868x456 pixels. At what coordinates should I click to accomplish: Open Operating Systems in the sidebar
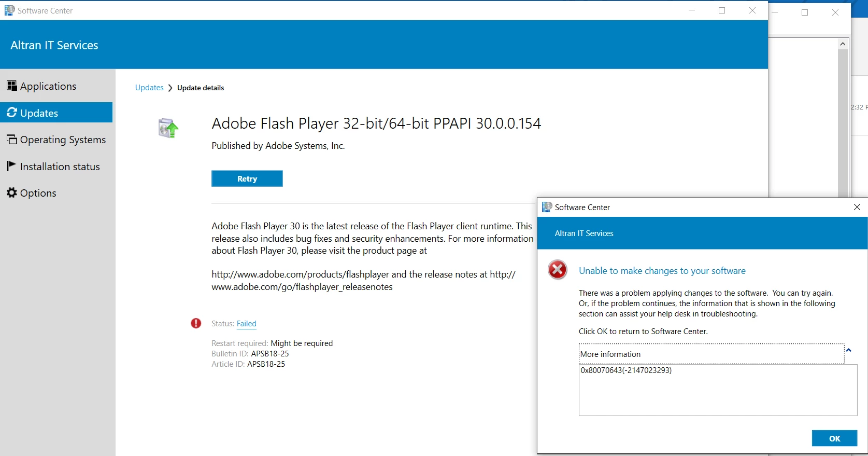tap(56, 140)
